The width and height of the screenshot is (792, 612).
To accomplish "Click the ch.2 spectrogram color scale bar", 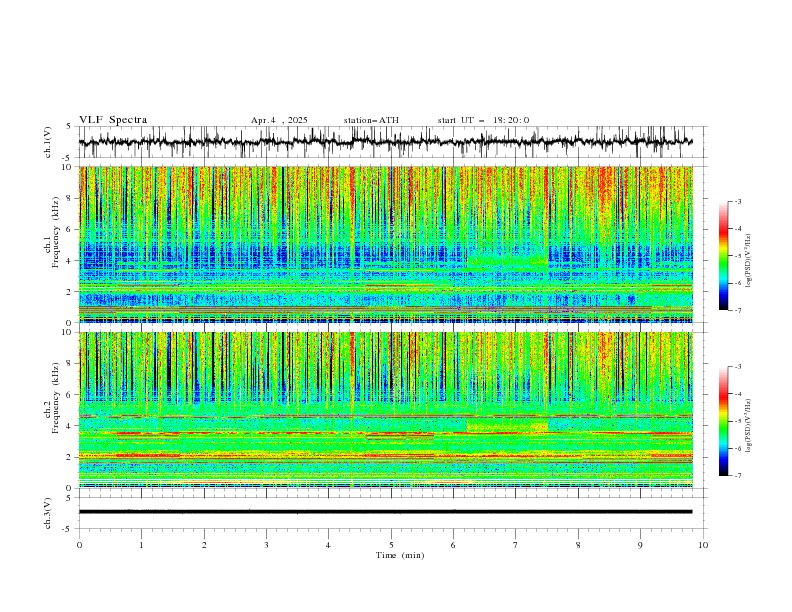I will tap(723, 421).
